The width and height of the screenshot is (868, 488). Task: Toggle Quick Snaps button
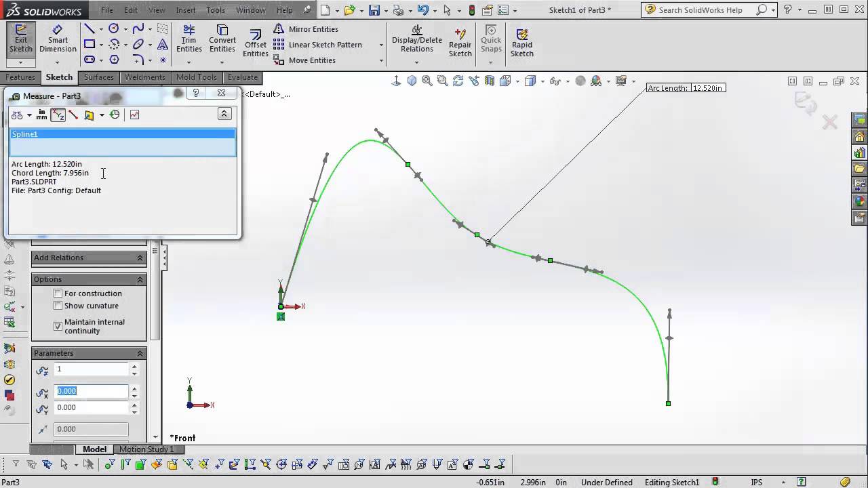pos(491,39)
